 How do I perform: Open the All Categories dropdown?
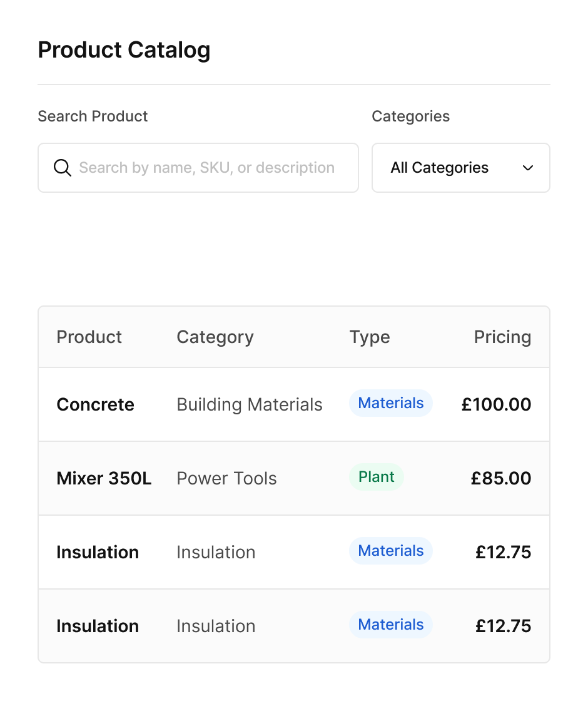tap(460, 168)
